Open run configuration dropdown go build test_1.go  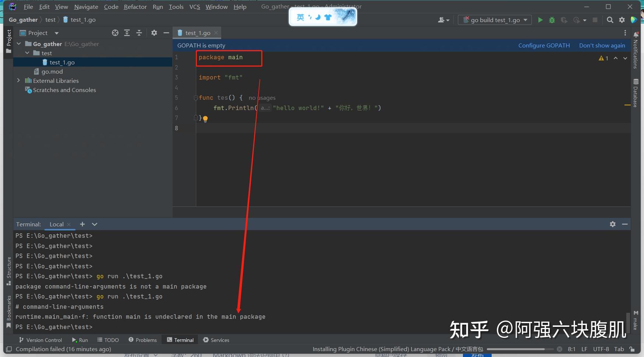(495, 20)
